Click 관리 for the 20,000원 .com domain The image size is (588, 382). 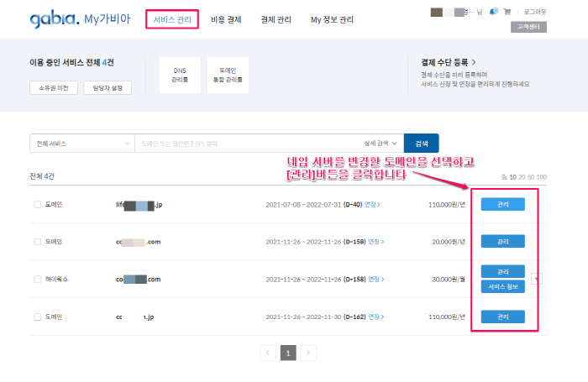pyautogui.click(x=503, y=242)
